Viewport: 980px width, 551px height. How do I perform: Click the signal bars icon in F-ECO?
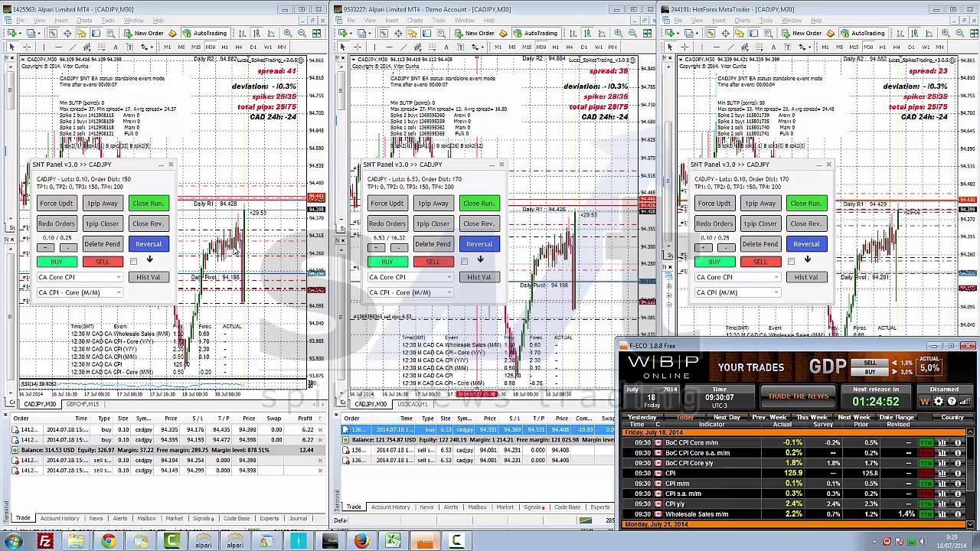click(x=965, y=401)
